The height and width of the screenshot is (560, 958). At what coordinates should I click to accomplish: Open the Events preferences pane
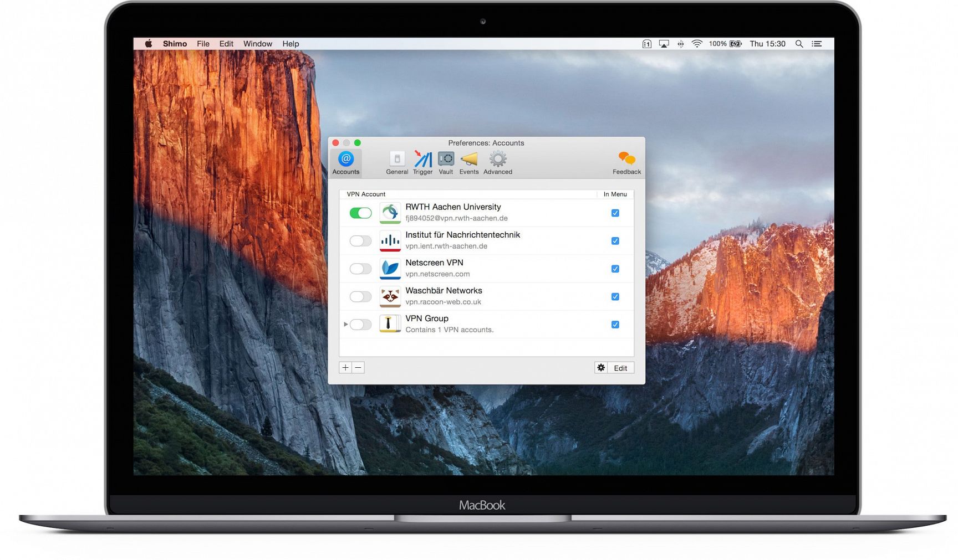[x=468, y=163]
